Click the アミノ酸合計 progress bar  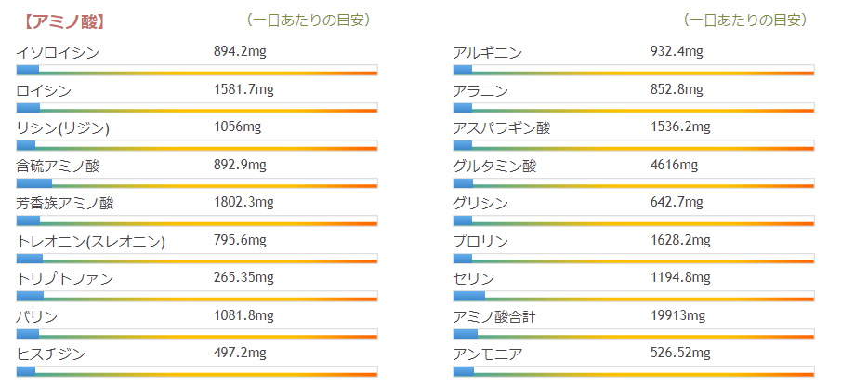(x=633, y=333)
